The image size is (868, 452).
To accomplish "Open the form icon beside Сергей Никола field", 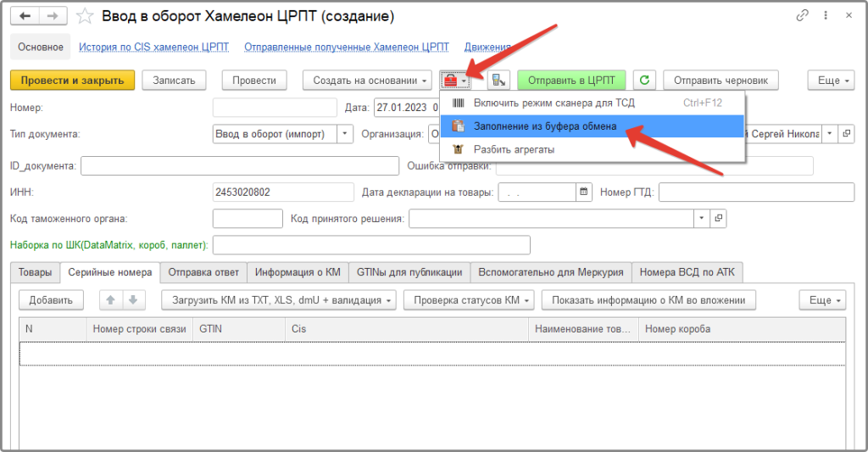I will click(847, 133).
